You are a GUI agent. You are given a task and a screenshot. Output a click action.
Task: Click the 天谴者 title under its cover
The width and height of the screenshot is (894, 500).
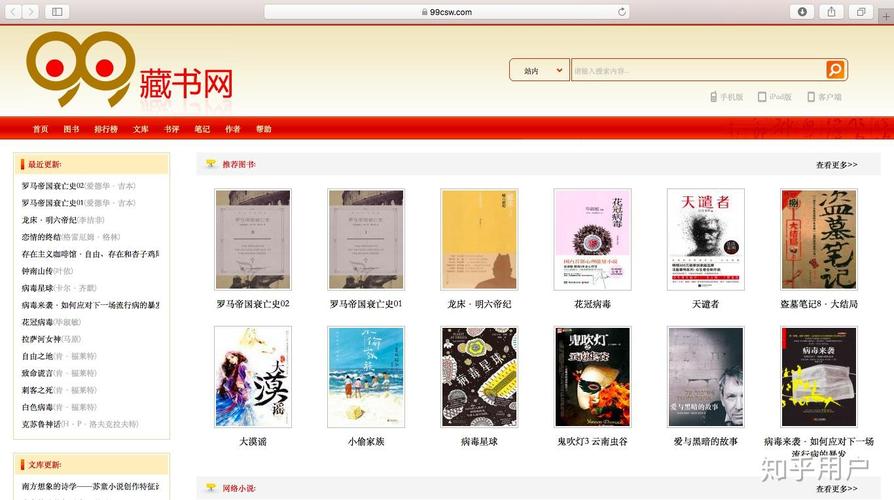click(x=705, y=304)
